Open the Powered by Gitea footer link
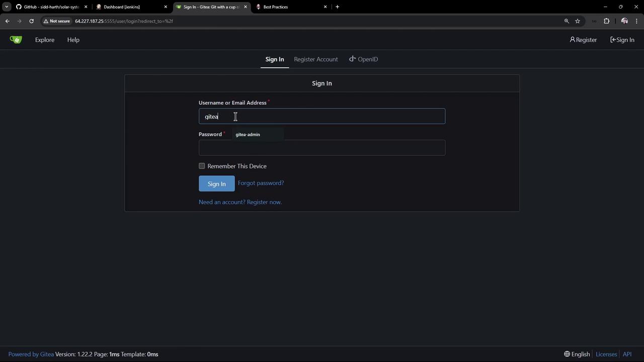This screenshot has height=362, width=644. tap(31, 354)
